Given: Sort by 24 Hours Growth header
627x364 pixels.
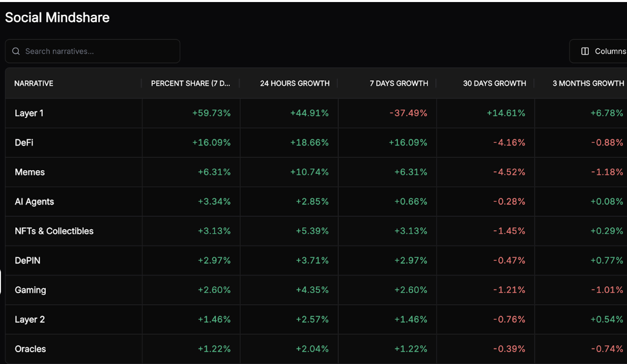Looking at the screenshot, I should [x=295, y=83].
